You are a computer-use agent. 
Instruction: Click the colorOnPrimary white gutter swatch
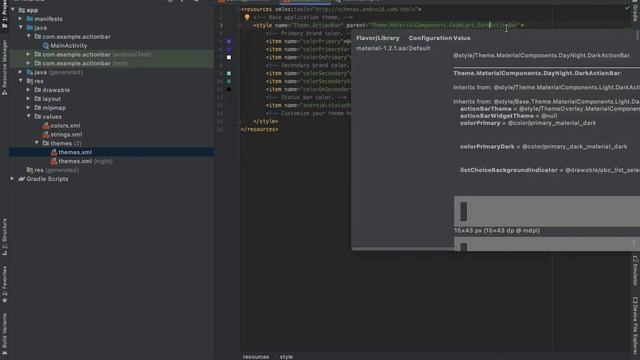pos(229,58)
